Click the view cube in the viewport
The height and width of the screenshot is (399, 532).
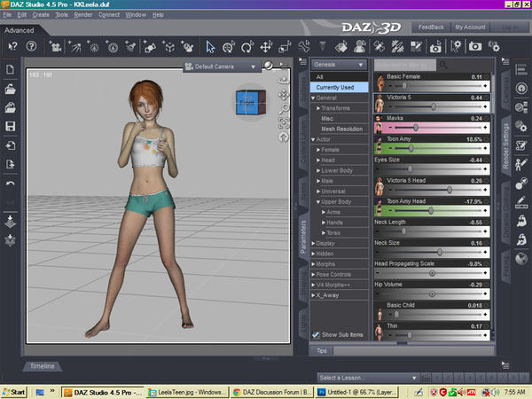coord(247,103)
